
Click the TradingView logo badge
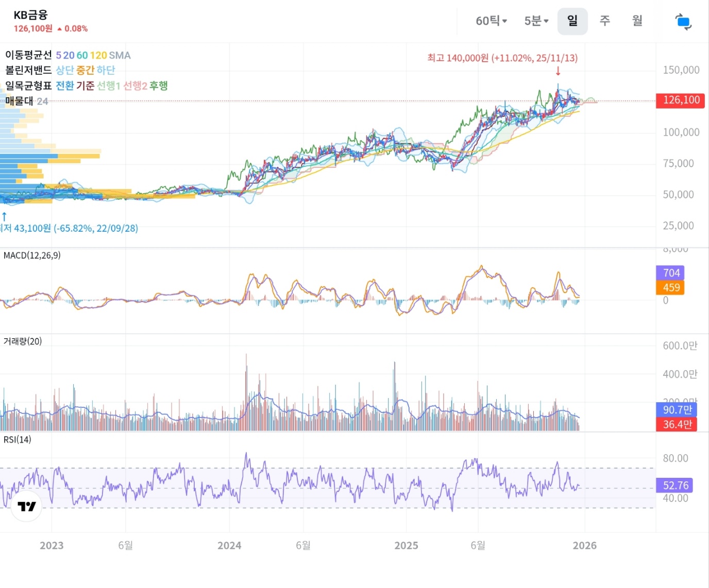26,506
